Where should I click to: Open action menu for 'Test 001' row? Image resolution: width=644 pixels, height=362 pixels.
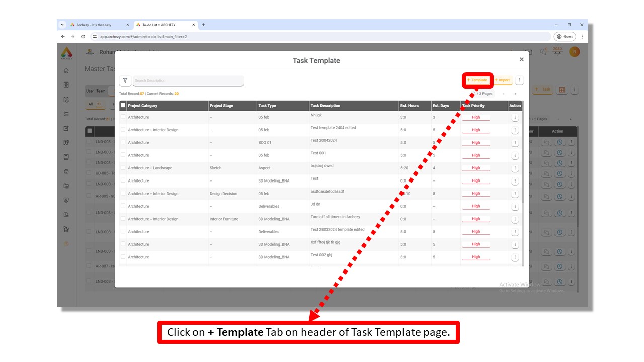pyautogui.click(x=515, y=155)
